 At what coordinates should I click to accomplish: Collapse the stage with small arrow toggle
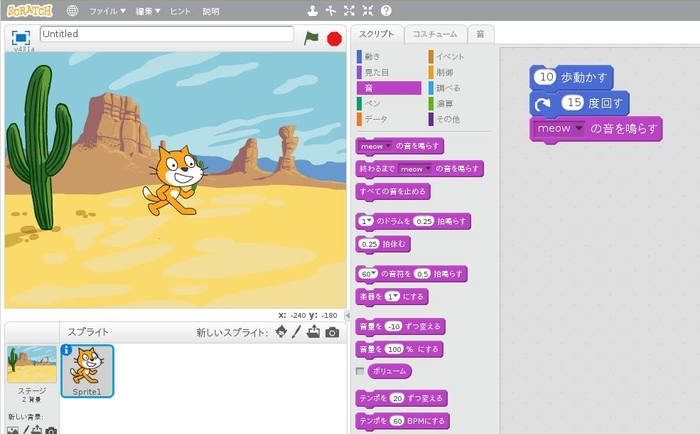point(347,315)
